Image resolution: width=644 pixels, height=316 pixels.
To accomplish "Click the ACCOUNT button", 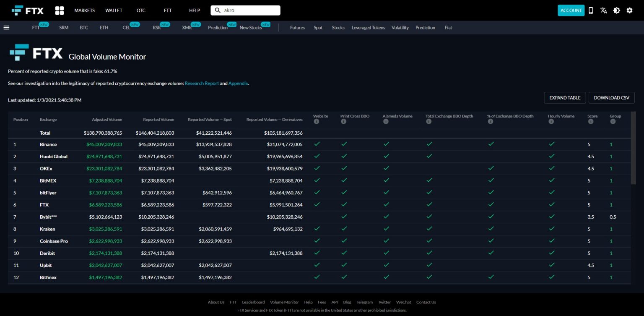I will pos(571,10).
